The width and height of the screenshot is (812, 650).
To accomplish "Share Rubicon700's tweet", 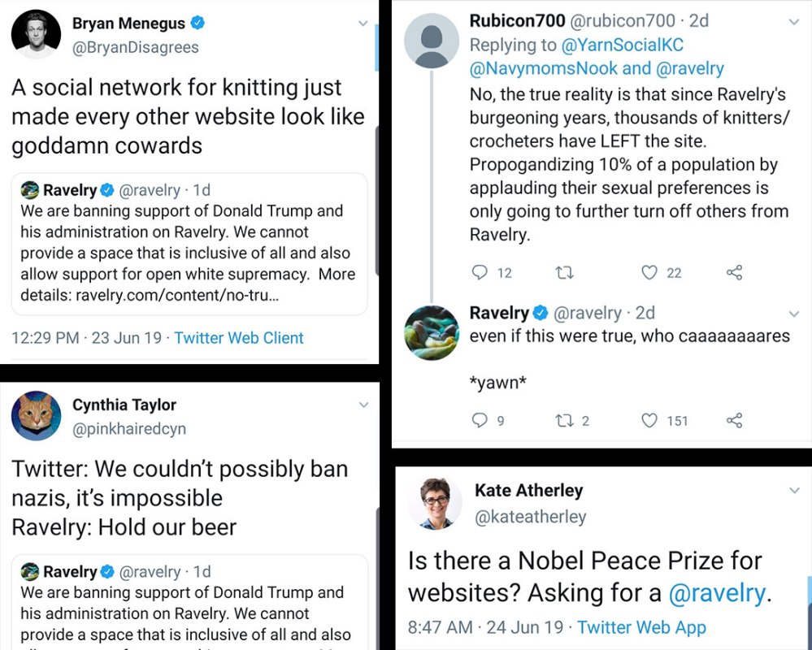I will 734,272.
